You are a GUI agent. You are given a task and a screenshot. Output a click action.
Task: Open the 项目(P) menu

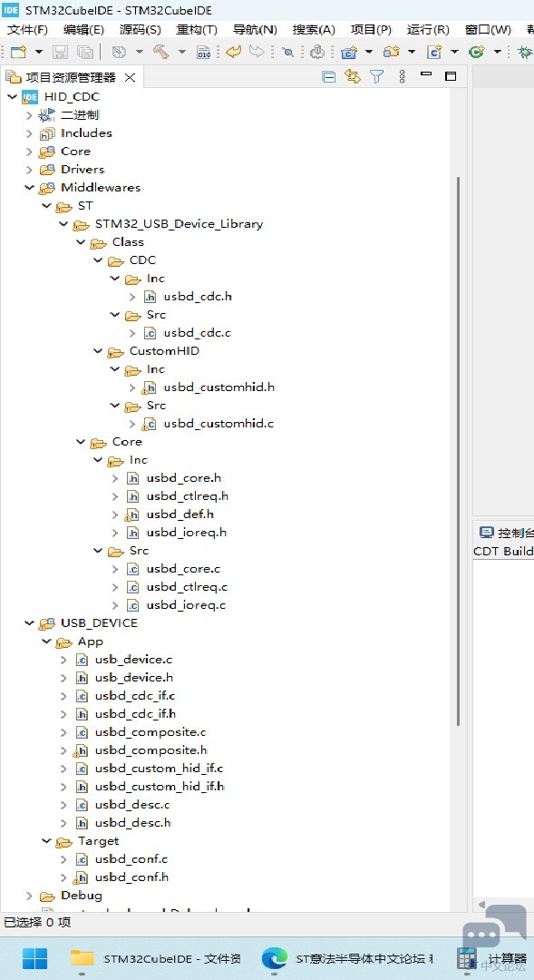click(x=371, y=29)
